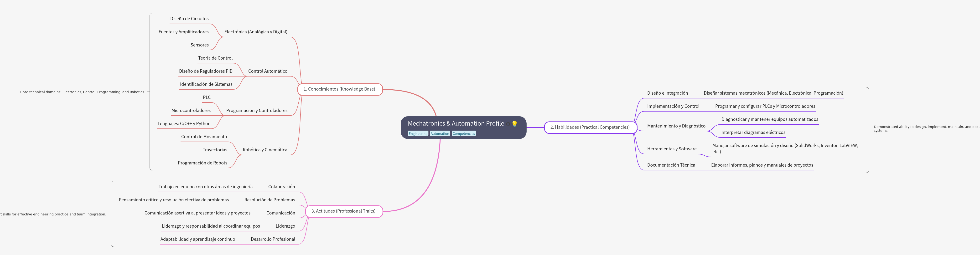The width and height of the screenshot is (980, 255).
Task: Select the Electrónica (Analógica y Digital) node
Action: click(x=256, y=32)
